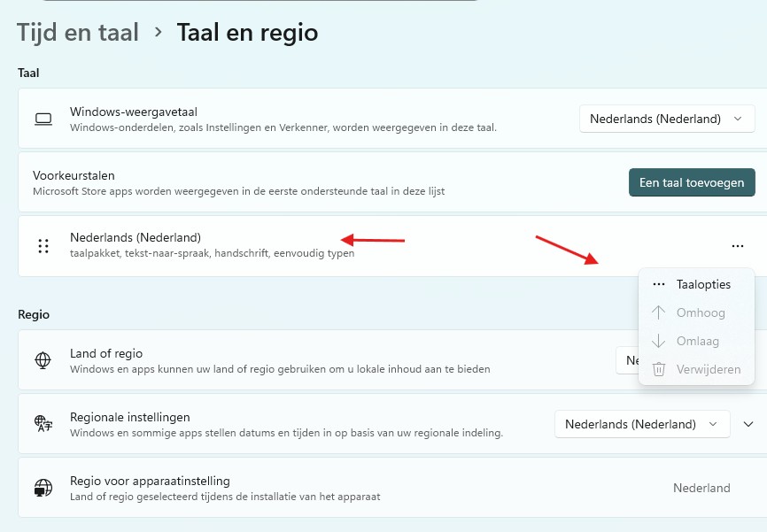Click the three-dot icon beside Taalopties
This screenshot has height=532, width=767.
(x=659, y=284)
